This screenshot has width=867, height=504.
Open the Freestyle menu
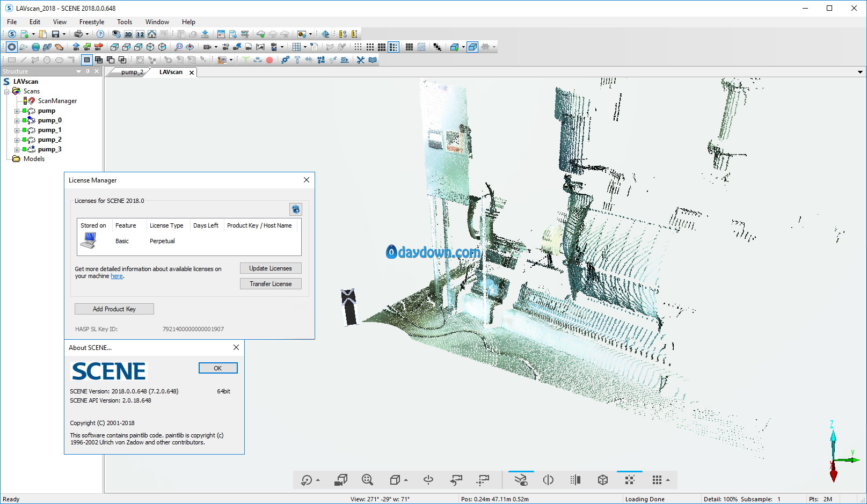click(92, 22)
